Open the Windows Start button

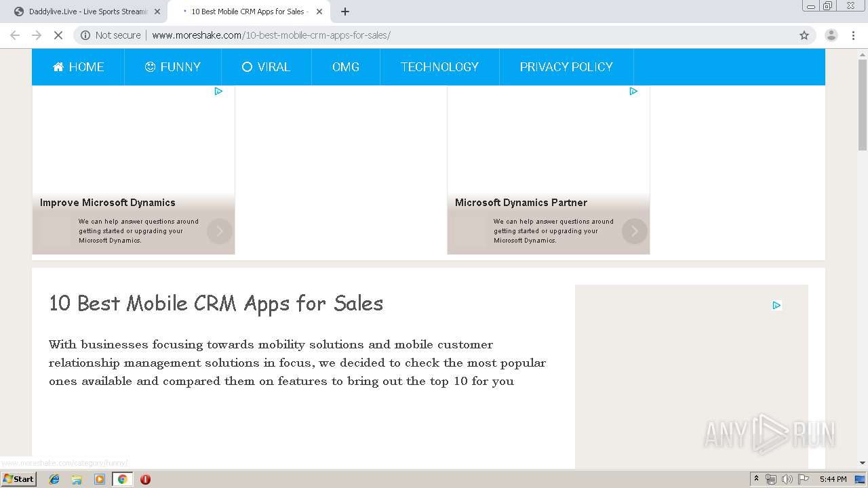click(x=18, y=479)
